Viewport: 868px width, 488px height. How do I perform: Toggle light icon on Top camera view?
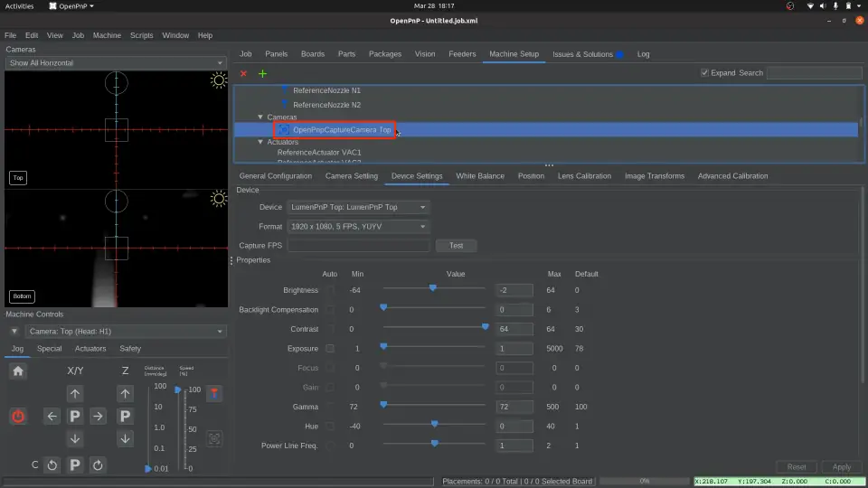218,80
